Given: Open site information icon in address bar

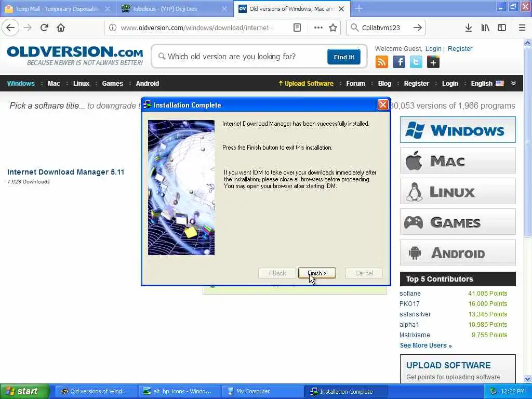Looking at the screenshot, I should click(112, 28).
